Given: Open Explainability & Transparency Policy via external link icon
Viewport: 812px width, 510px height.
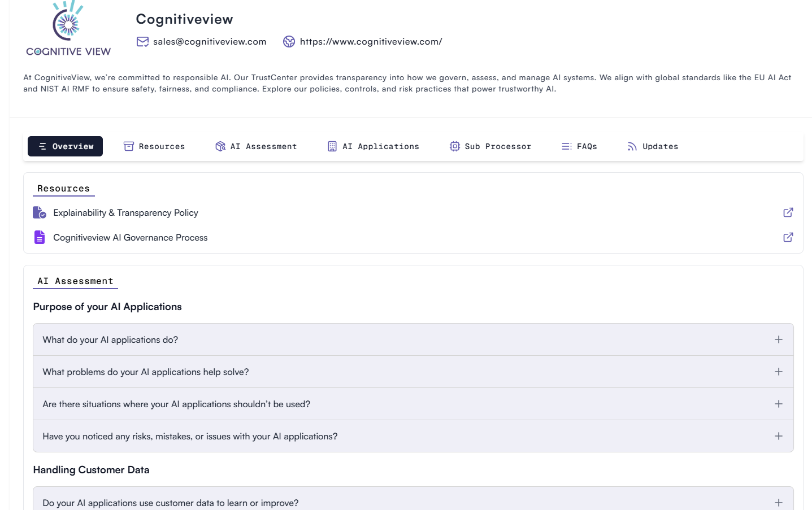Looking at the screenshot, I should [788, 212].
